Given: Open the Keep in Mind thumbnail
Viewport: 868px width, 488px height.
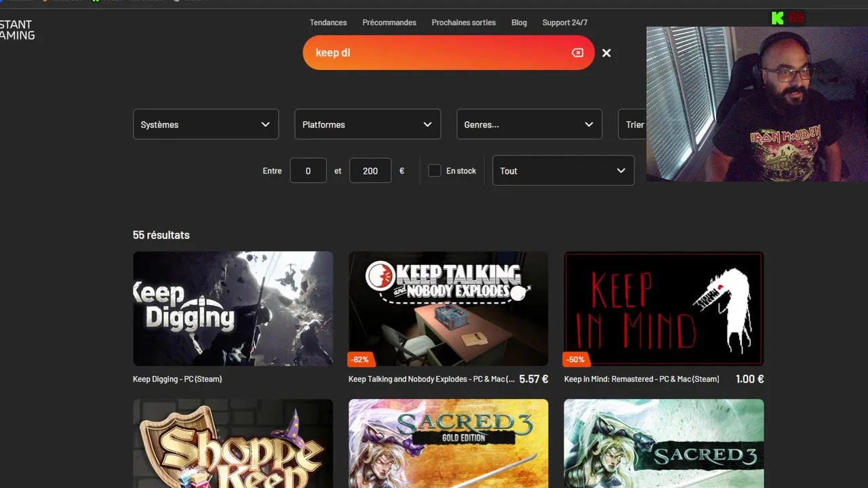Looking at the screenshot, I should 664,309.
